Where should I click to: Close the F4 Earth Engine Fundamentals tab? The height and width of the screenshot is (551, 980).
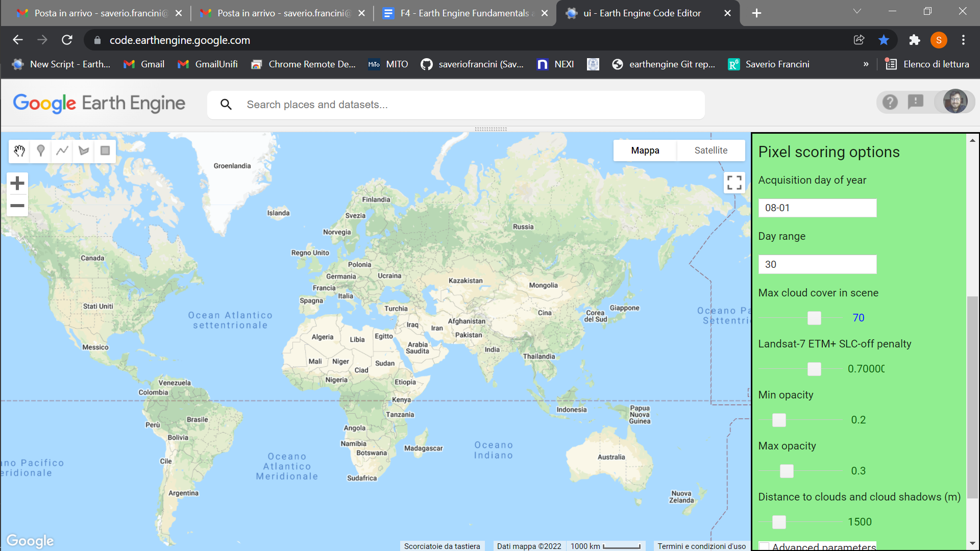[x=545, y=13]
